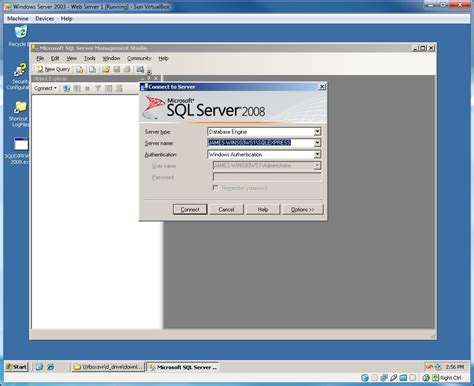474x386 pixels.
Task: Click the Object Explorer refresh icon
Action: (108, 88)
